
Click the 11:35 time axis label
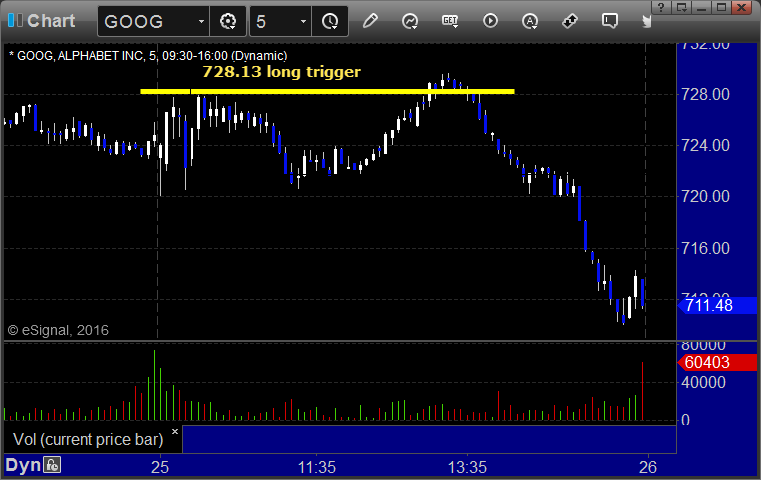tap(316, 467)
